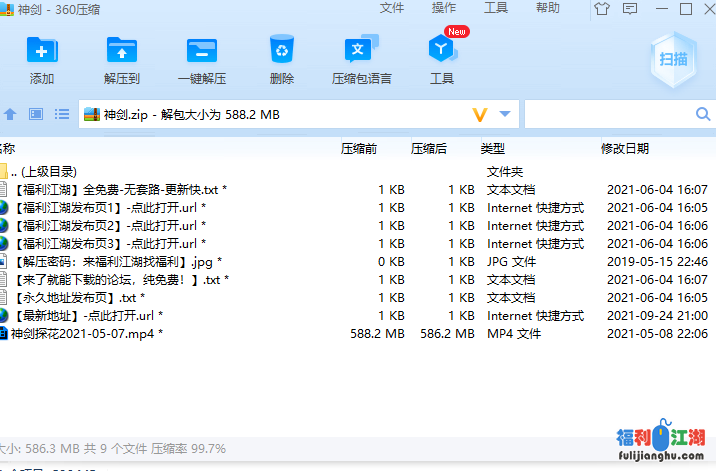Viewport: 716px width, 471px height.
Task: Expand the archive path dropdown arrow
Action: tap(505, 114)
